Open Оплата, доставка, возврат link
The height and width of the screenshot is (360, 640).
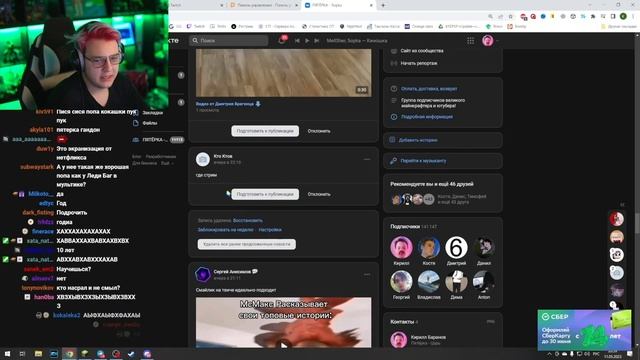429,89
